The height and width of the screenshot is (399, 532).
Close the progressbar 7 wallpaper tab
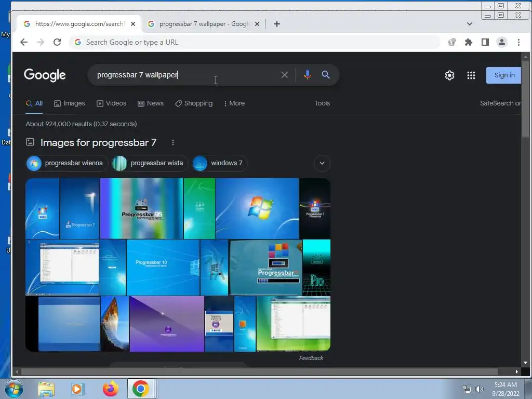click(257, 24)
